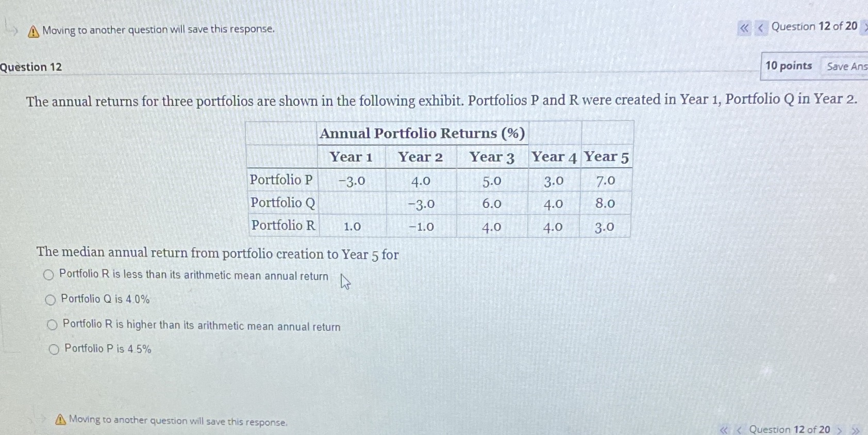Image resolution: width=868 pixels, height=435 pixels.
Task: Click the bottom double-left first-question arrow
Action: point(723,429)
